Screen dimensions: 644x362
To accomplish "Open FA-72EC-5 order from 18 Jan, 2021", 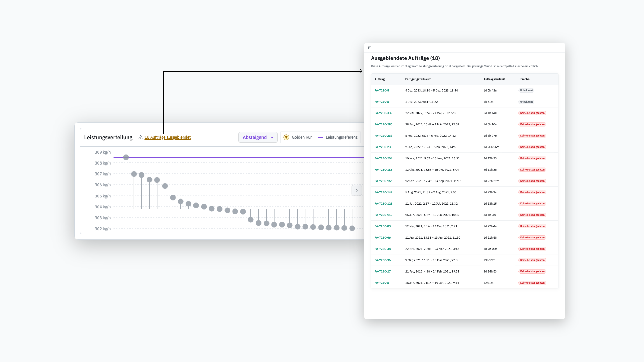I will [382, 283].
